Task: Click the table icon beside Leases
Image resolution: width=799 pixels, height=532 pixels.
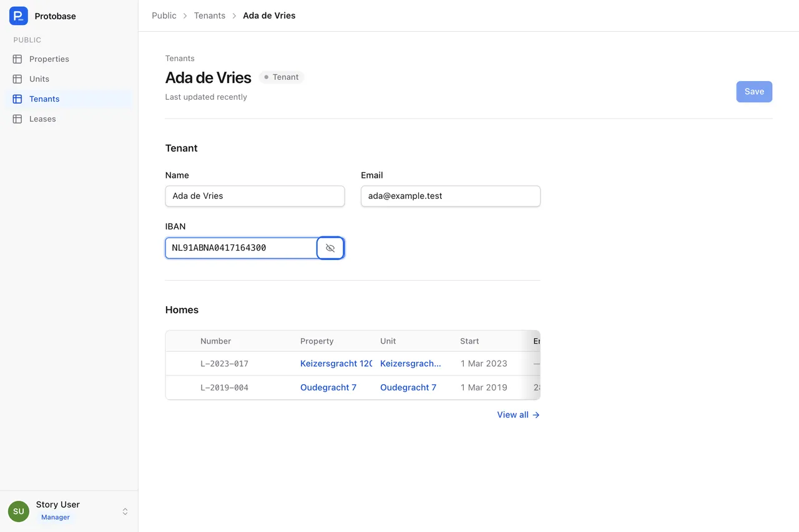Action: click(17, 119)
